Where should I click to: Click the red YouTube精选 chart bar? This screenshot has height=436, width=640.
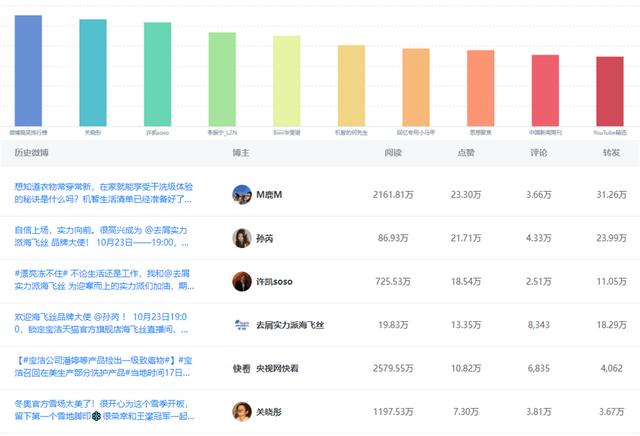click(610, 90)
